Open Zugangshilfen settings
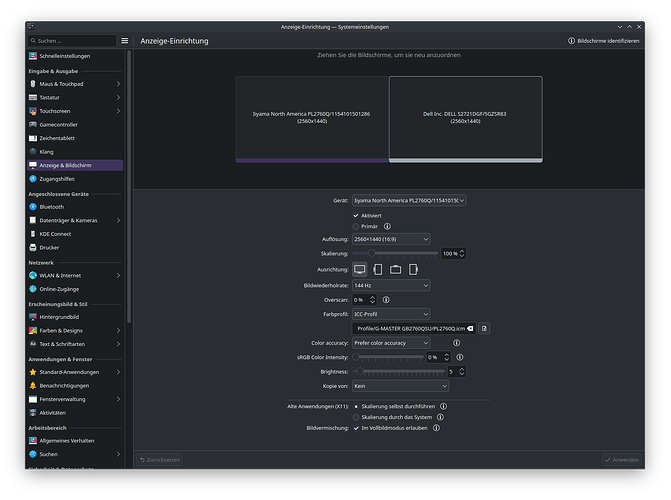671x500 pixels. (75, 179)
